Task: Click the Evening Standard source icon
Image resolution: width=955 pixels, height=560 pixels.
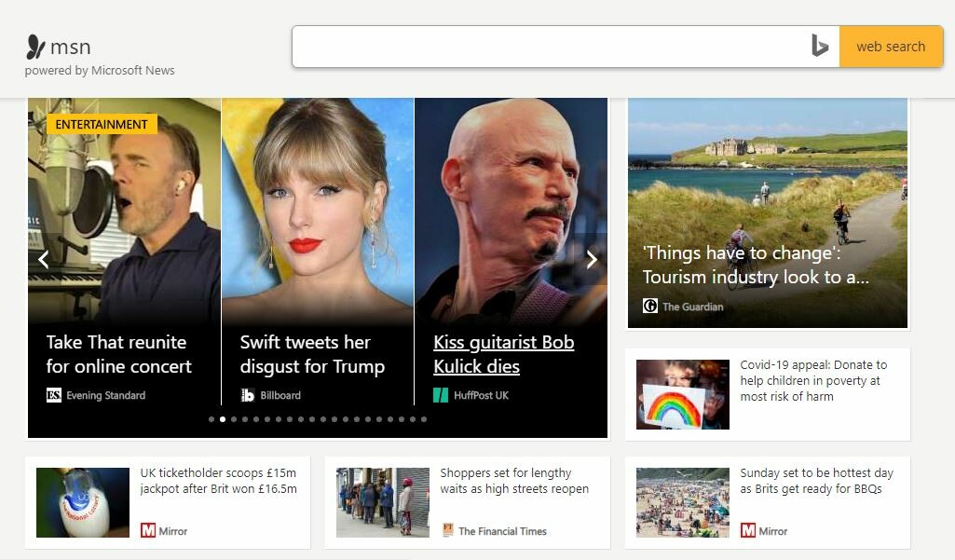Action: pyautogui.click(x=54, y=395)
